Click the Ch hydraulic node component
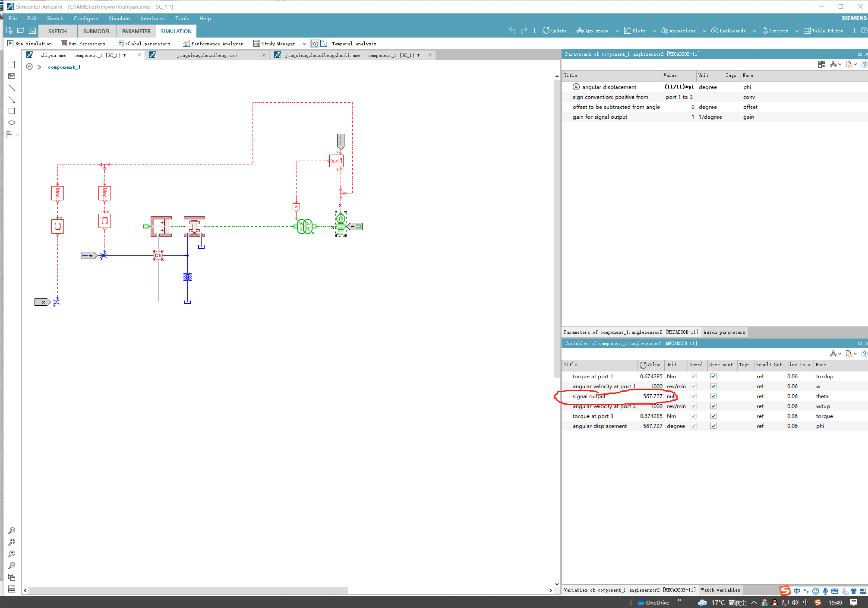Viewport: 868px width, 608px height. point(158,256)
